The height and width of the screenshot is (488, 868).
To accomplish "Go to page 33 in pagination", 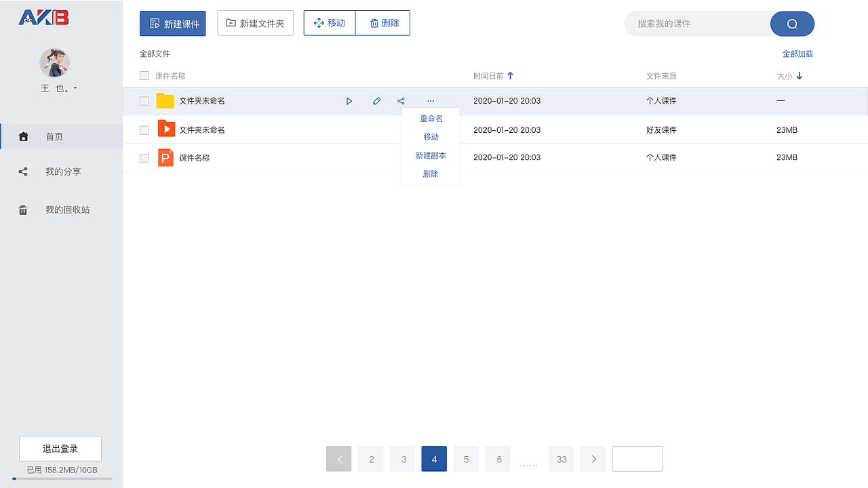I will point(561,459).
